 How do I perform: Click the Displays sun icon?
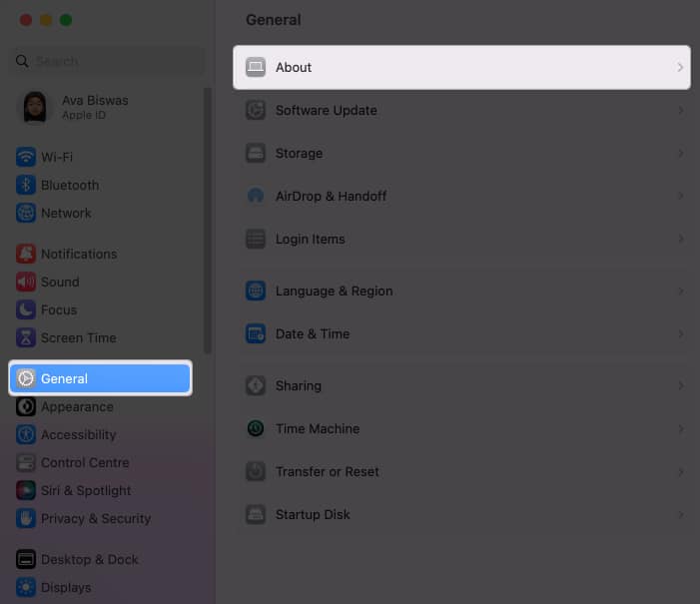[x=26, y=587]
